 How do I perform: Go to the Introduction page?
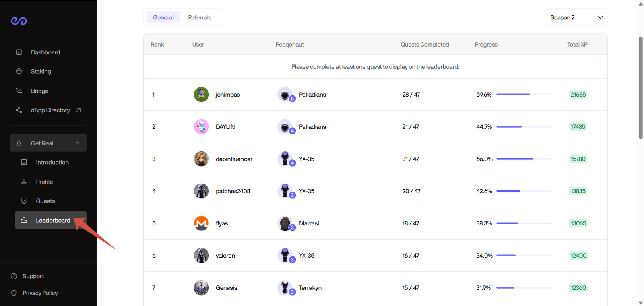(x=52, y=162)
